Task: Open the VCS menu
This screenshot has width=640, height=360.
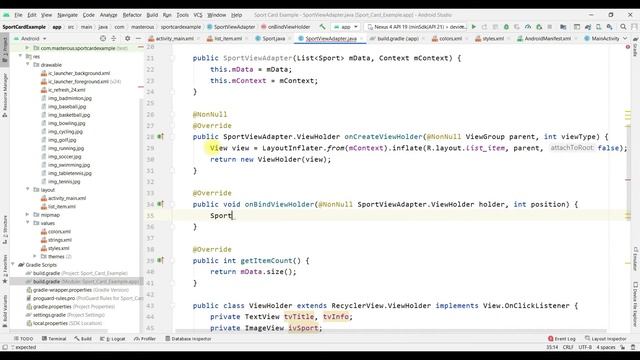Action: click(x=198, y=15)
